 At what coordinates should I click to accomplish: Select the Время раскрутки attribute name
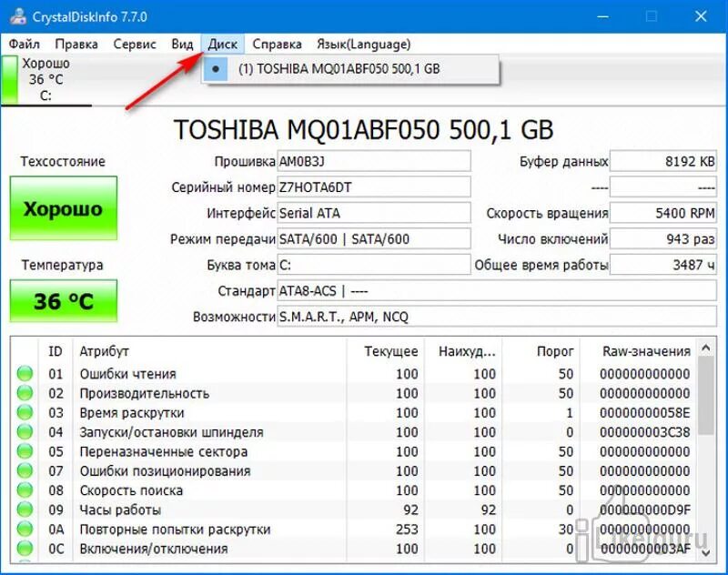[x=132, y=412]
